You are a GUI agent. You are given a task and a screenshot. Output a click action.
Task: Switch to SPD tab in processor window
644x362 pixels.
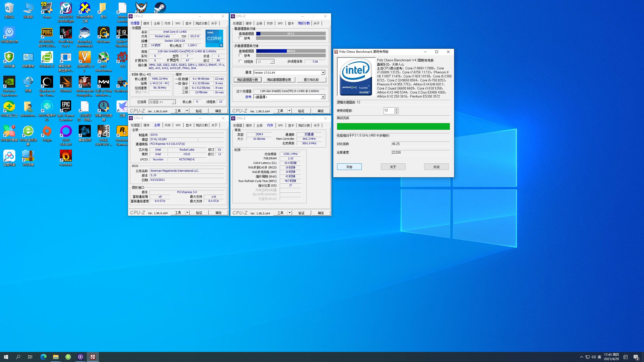[178, 23]
